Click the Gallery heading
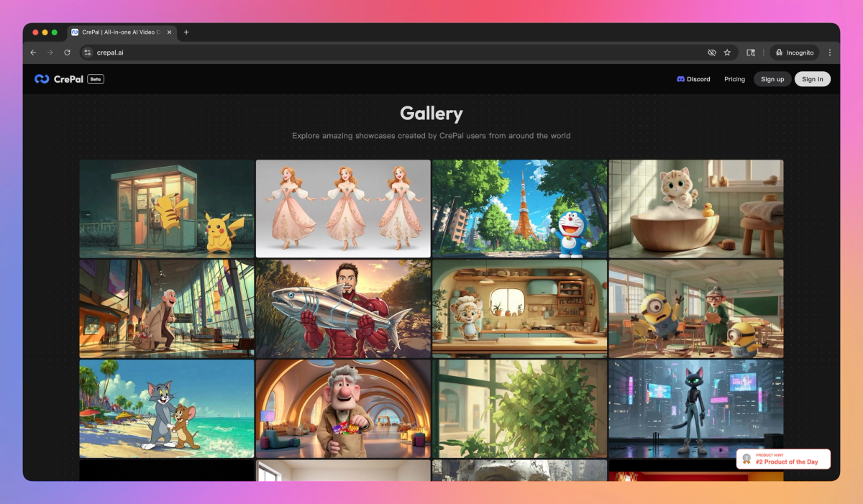The width and height of the screenshot is (863, 504). [431, 114]
